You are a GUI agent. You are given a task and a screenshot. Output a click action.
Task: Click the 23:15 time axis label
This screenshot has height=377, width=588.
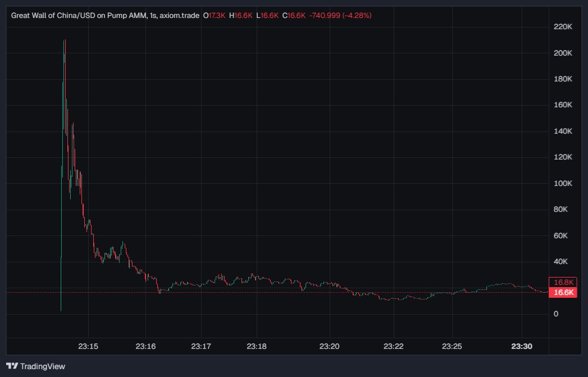(88, 346)
